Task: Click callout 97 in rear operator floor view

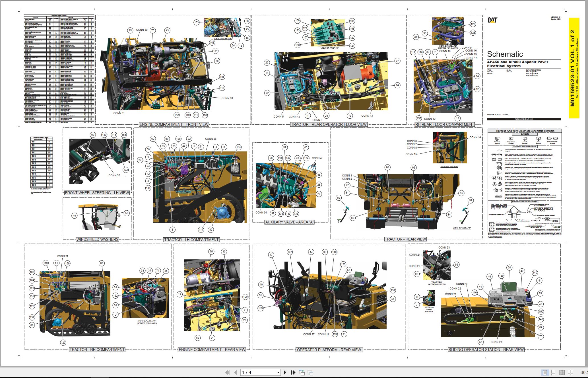Action: click(397, 61)
